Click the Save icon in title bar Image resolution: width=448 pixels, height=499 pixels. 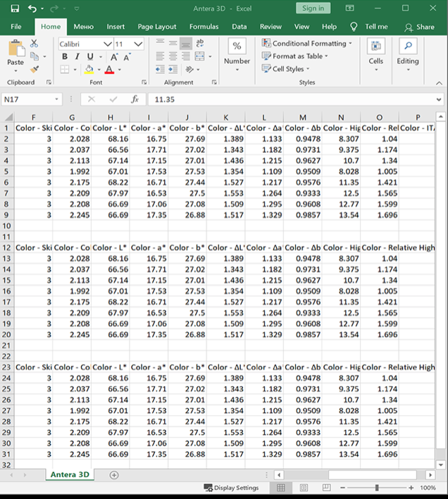point(15,8)
